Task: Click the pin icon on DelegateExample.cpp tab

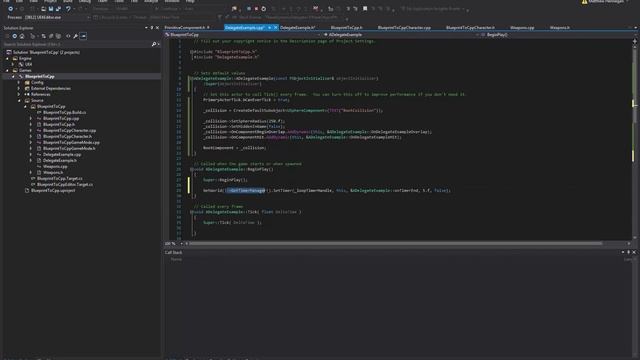Action: [x=269, y=28]
